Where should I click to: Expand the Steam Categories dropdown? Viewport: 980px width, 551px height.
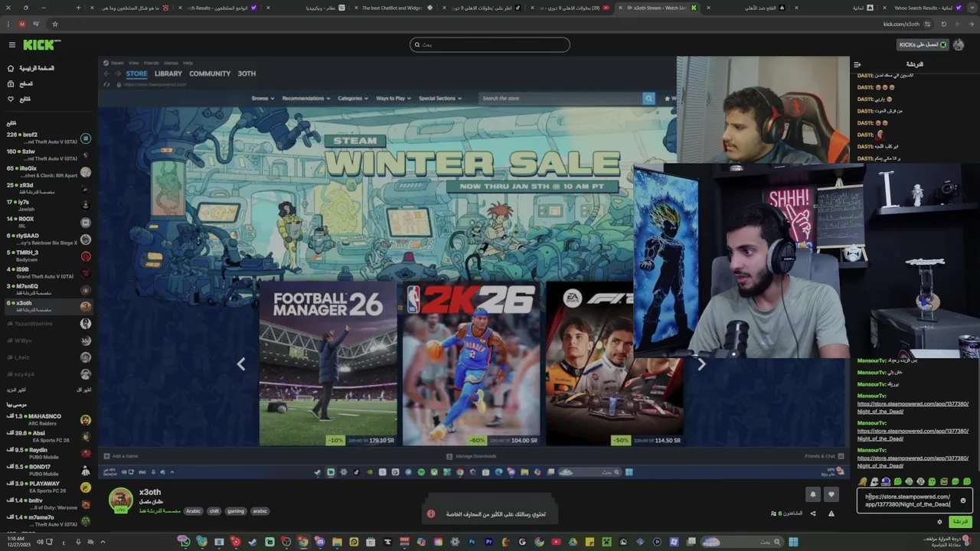[352, 99]
